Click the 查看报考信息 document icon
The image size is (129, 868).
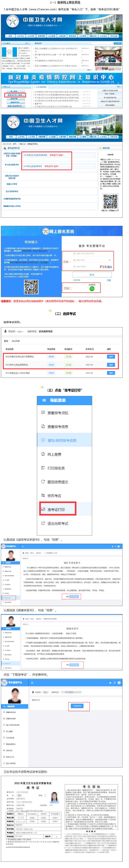pyautogui.click(x=43, y=426)
